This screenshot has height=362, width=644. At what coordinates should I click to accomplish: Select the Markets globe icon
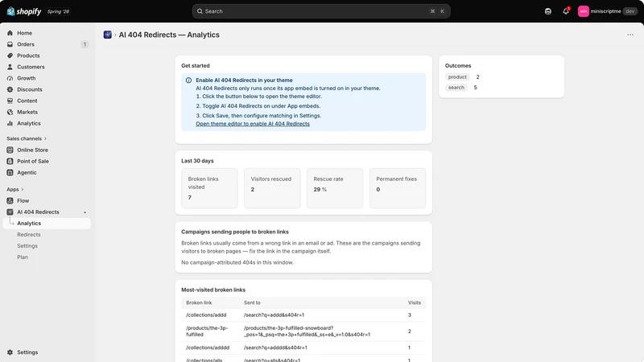click(x=10, y=112)
